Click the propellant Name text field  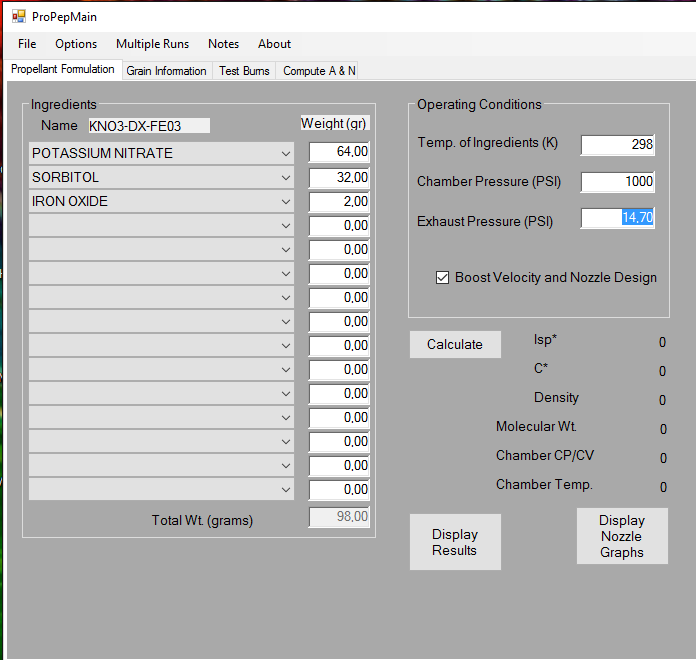coord(148,126)
